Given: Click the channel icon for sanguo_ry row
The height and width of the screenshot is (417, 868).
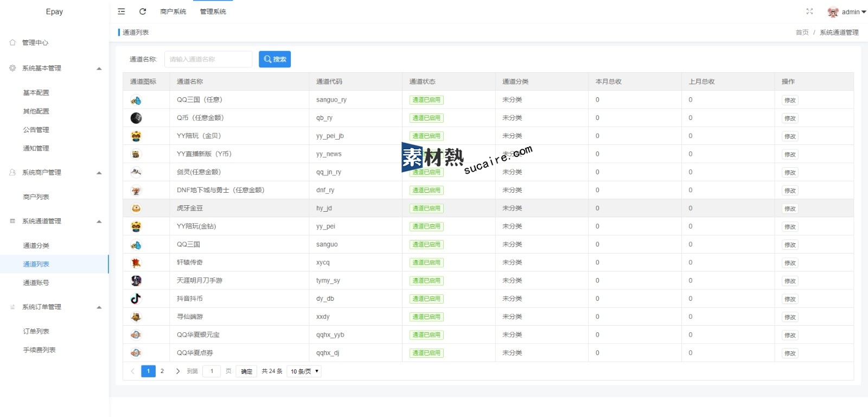Looking at the screenshot, I should pyautogui.click(x=136, y=100).
